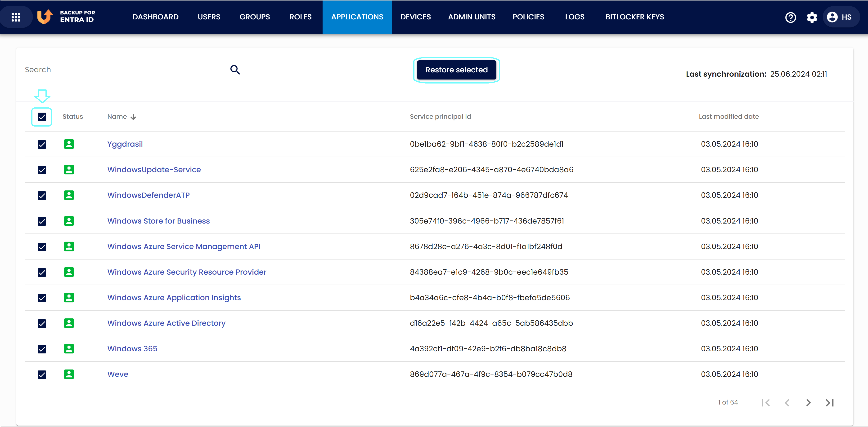Click the Status column header
Viewport: 868px width, 427px height.
[x=73, y=116]
